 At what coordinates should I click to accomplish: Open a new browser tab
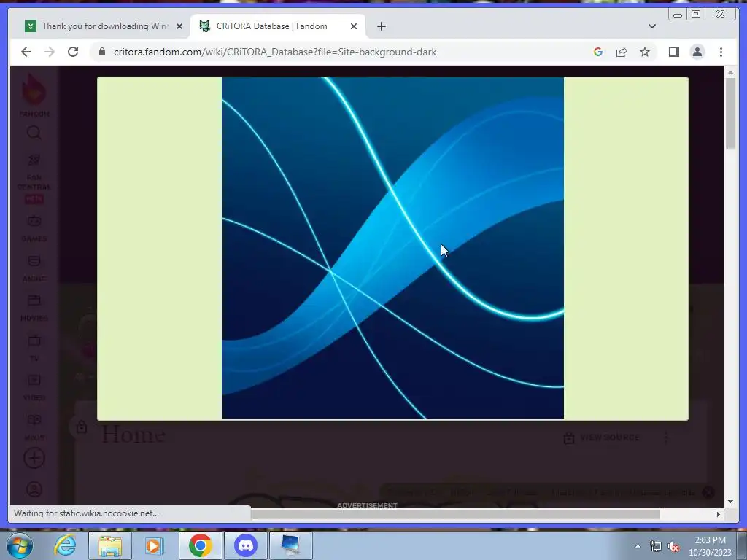pos(381,26)
